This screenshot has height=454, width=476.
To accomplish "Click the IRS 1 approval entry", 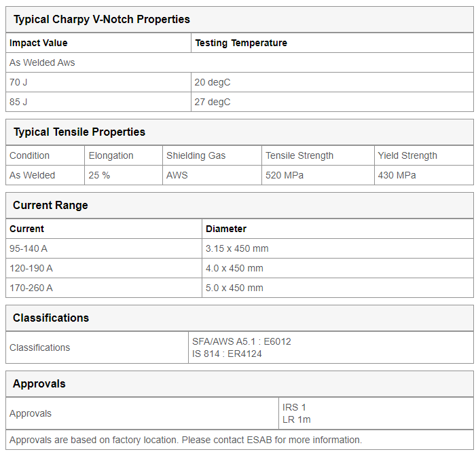I will pyautogui.click(x=294, y=408).
